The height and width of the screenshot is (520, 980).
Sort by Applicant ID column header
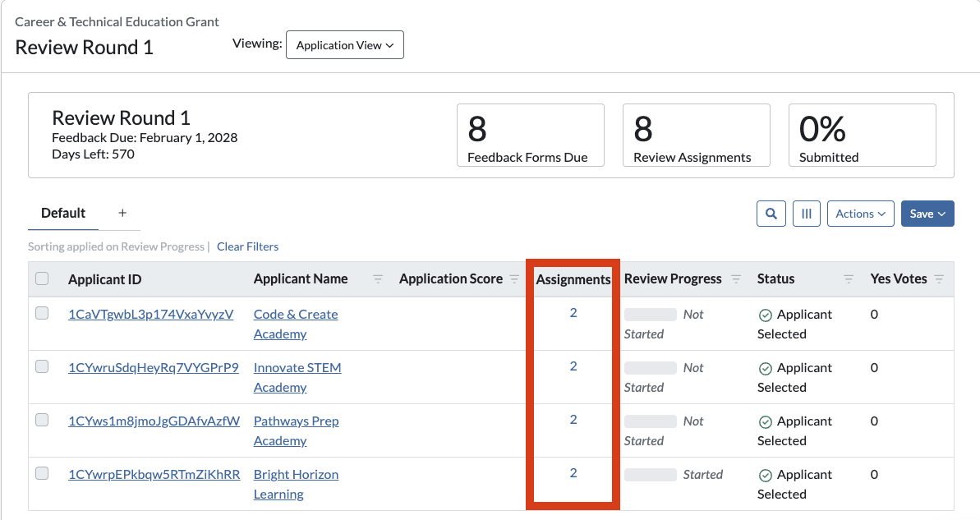point(105,279)
